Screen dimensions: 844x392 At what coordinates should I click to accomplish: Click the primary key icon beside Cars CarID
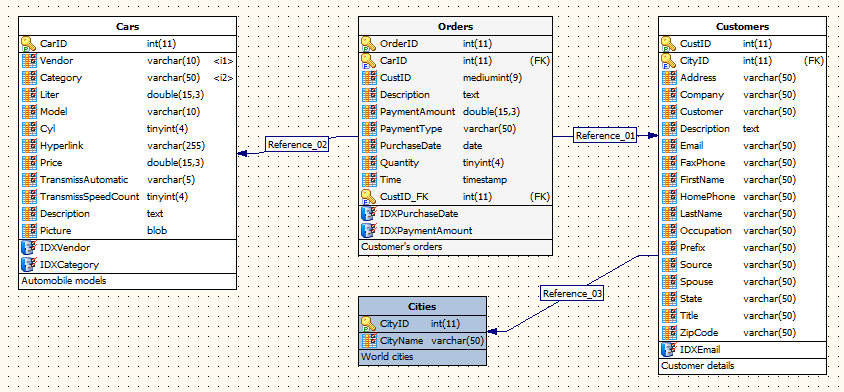[x=29, y=44]
